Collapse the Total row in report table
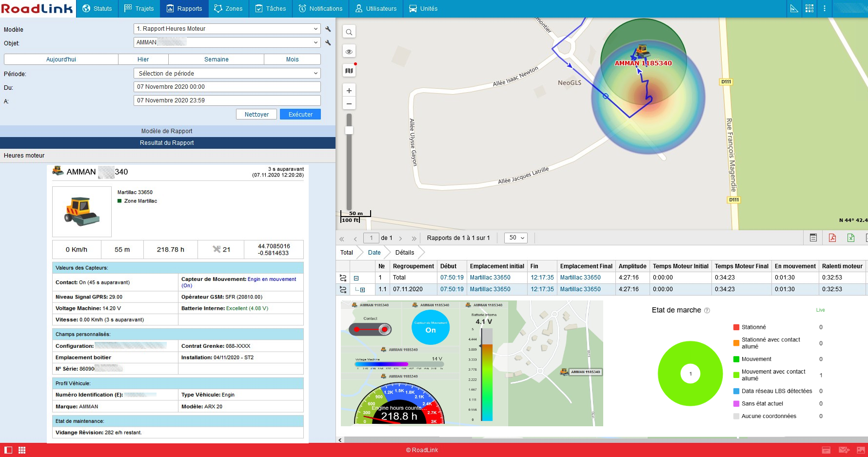Image resolution: width=868 pixels, height=457 pixels. click(356, 278)
